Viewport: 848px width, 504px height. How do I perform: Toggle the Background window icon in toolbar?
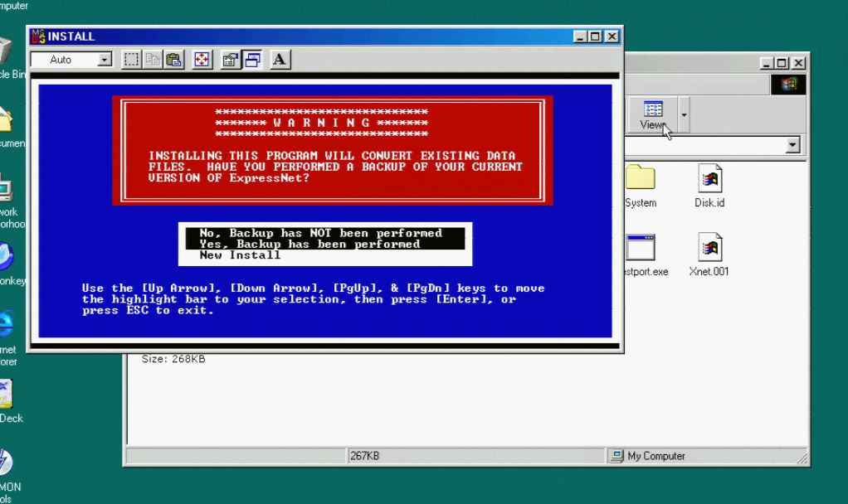251,60
